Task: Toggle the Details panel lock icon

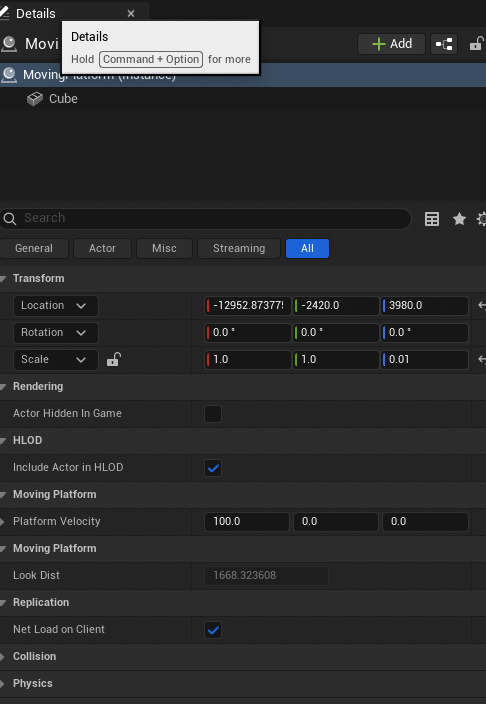Action: (477, 44)
